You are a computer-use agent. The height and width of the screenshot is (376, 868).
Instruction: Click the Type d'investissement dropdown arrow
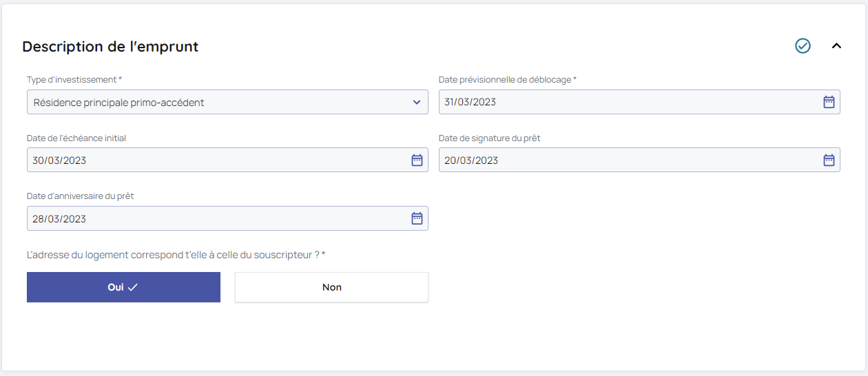click(416, 103)
